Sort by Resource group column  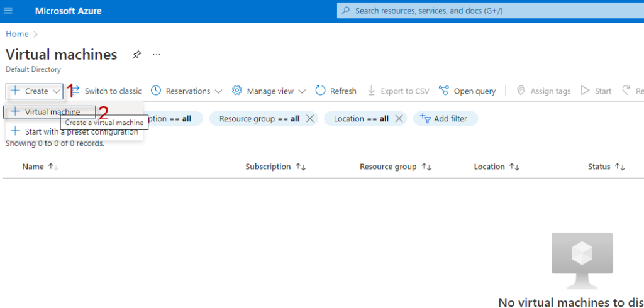[388, 167]
